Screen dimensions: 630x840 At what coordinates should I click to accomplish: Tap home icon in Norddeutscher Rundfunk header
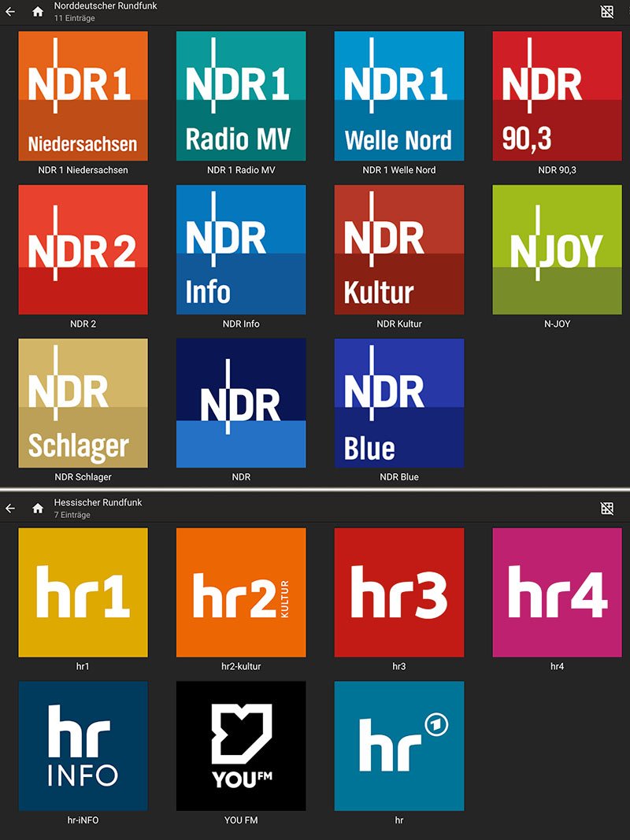(38, 12)
